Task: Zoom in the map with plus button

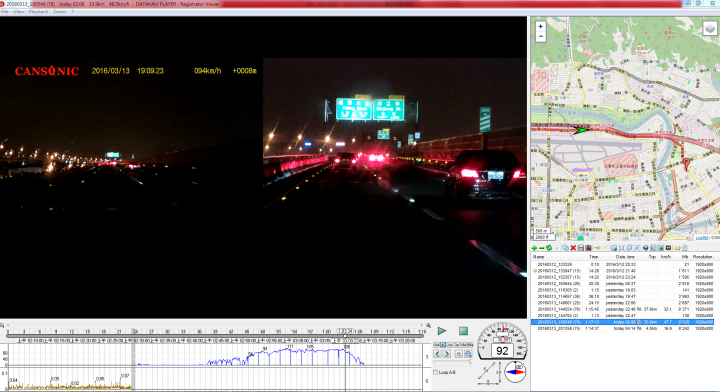Action: coord(540,26)
